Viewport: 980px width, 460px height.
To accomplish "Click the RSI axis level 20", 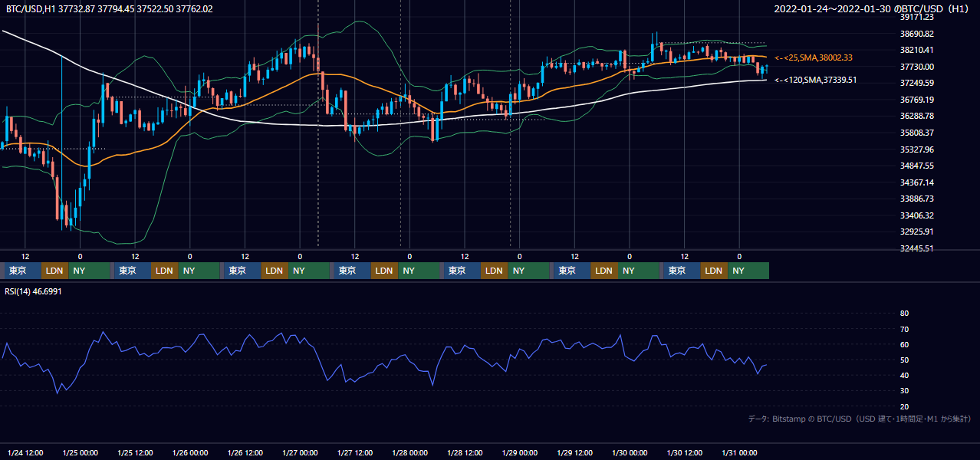I will coord(904,406).
